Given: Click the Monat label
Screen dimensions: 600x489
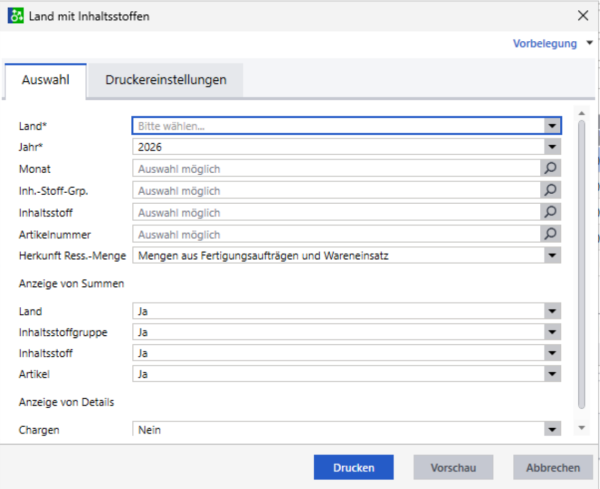Looking at the screenshot, I should pyautogui.click(x=34, y=169).
